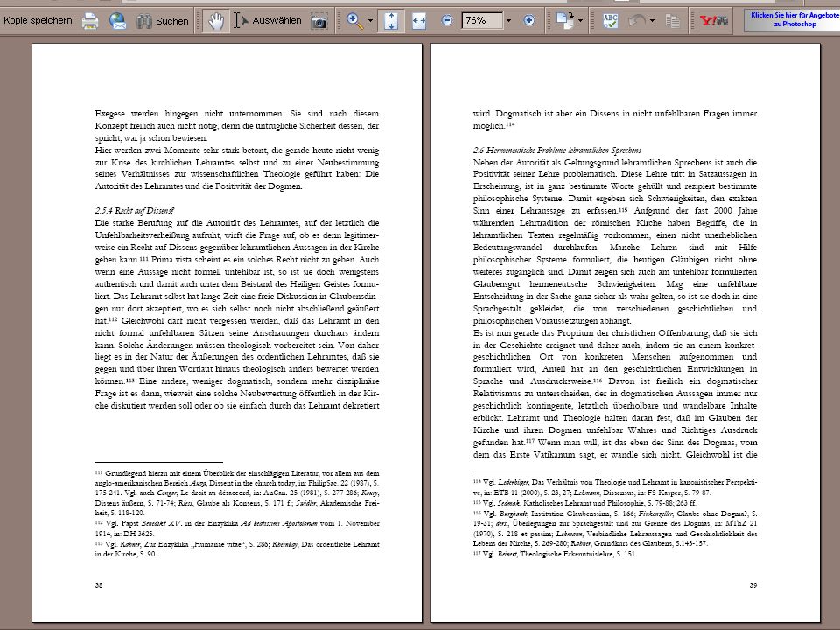
Task: Click footnote 117 citing Beinert
Action: (x=555, y=554)
